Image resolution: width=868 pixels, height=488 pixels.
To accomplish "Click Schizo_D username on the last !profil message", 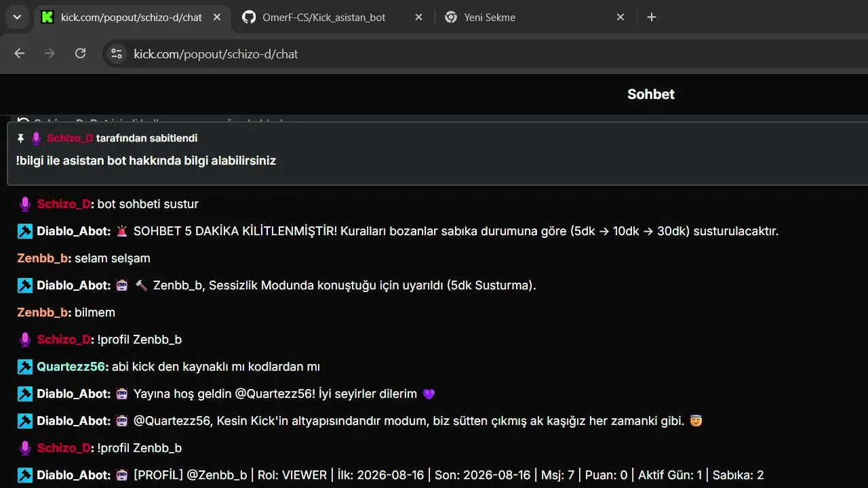I will (64, 448).
